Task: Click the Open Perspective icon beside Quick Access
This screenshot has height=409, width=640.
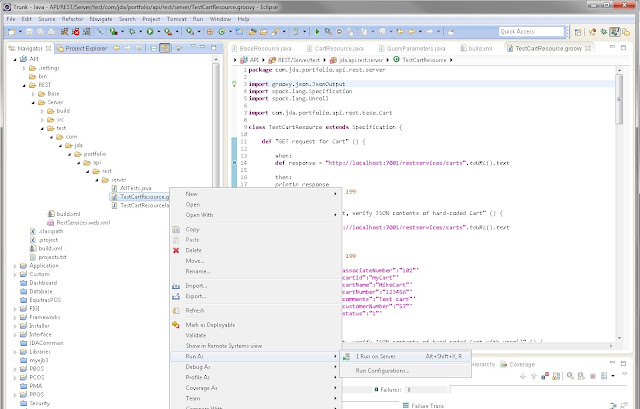Action: coord(578,31)
